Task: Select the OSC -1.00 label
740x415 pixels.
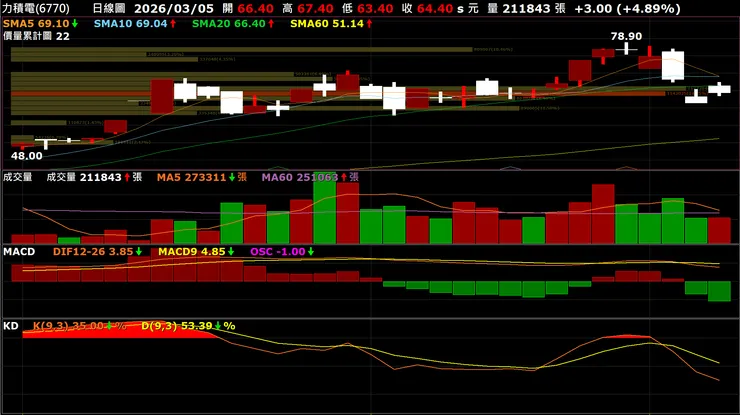Action: point(278,252)
